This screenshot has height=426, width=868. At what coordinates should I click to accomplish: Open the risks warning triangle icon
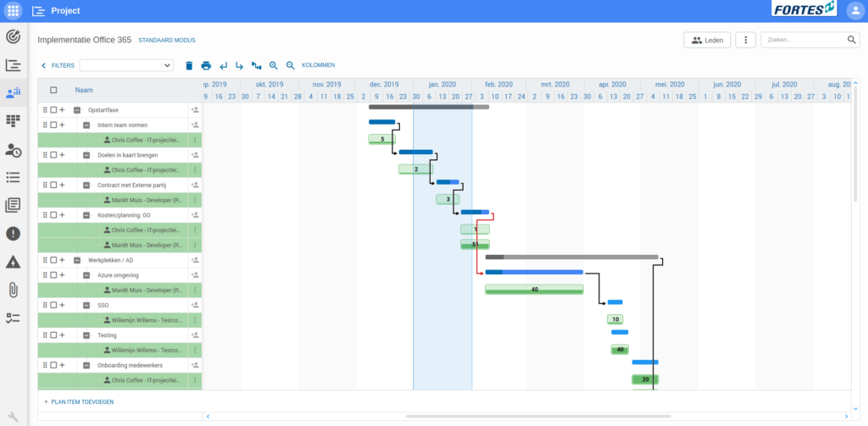point(14,262)
